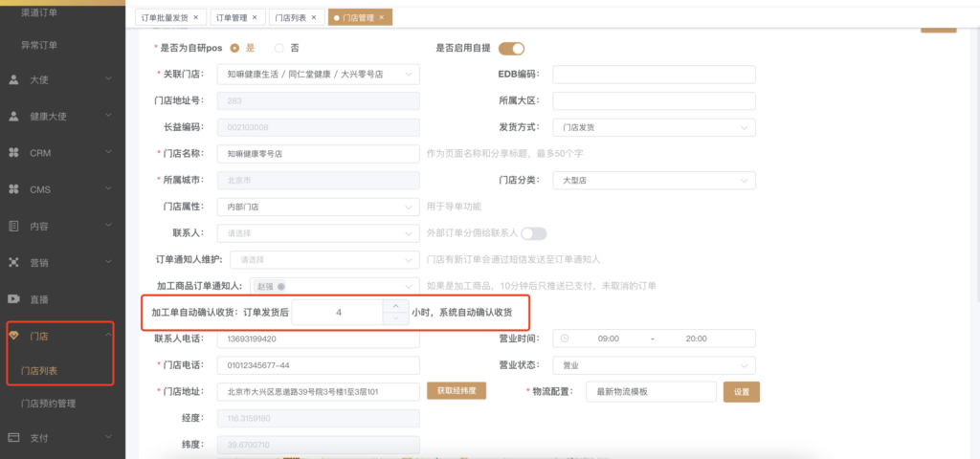
Task: Click the 直播 video camera icon
Action: coord(13,299)
